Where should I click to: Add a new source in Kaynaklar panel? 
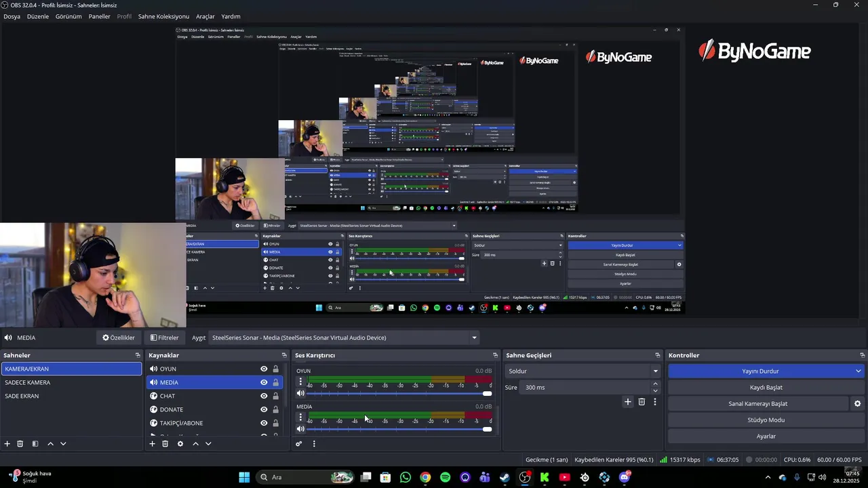click(x=152, y=444)
